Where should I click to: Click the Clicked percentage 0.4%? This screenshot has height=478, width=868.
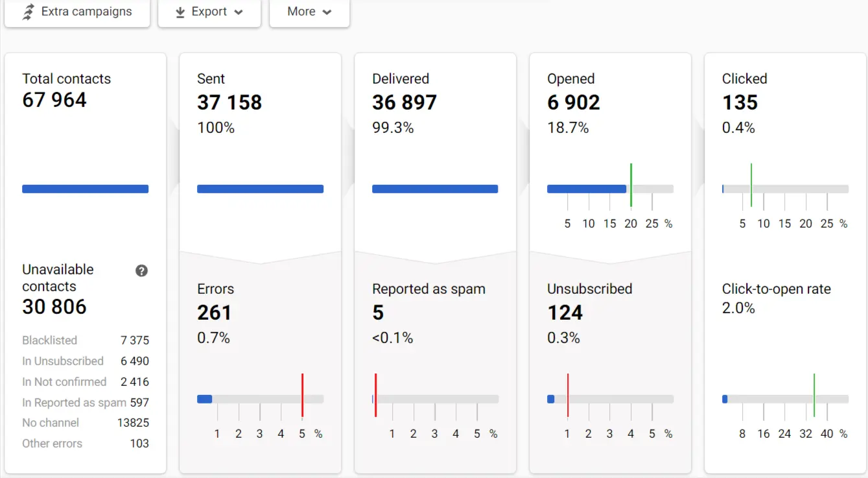pyautogui.click(x=738, y=128)
